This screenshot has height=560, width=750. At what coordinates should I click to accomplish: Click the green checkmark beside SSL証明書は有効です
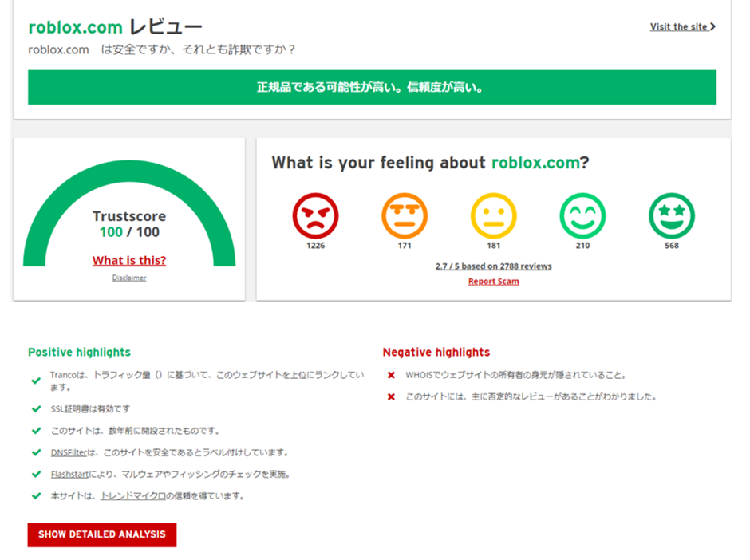(x=36, y=409)
